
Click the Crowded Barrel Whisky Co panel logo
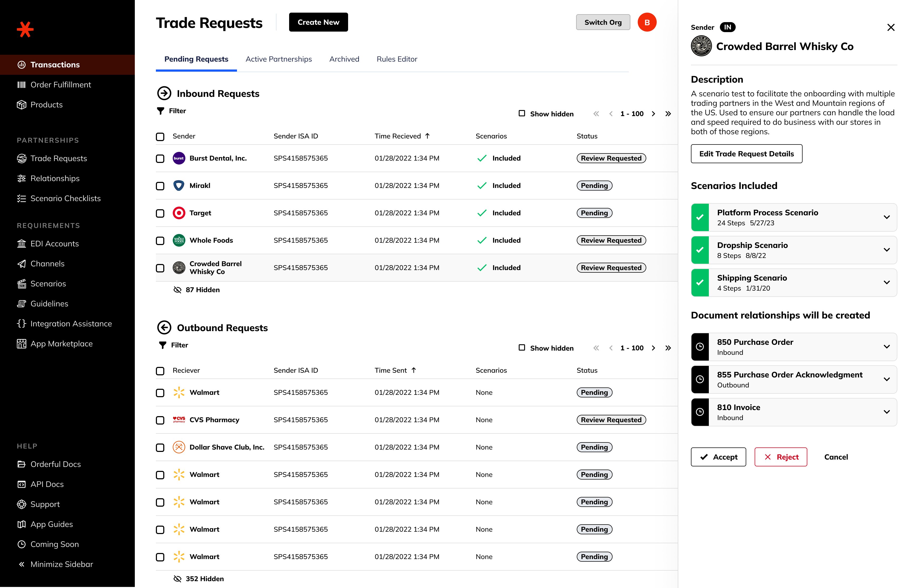point(701,46)
